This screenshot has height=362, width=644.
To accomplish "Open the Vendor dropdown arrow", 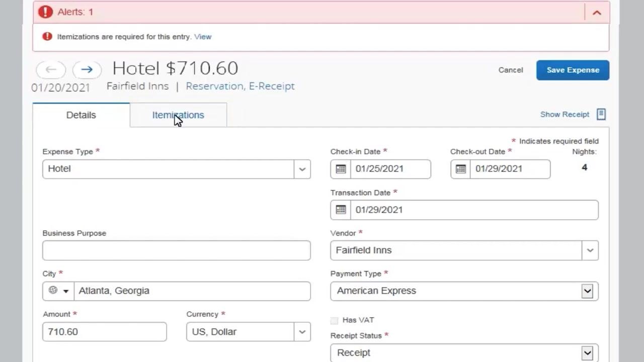I will 590,250.
